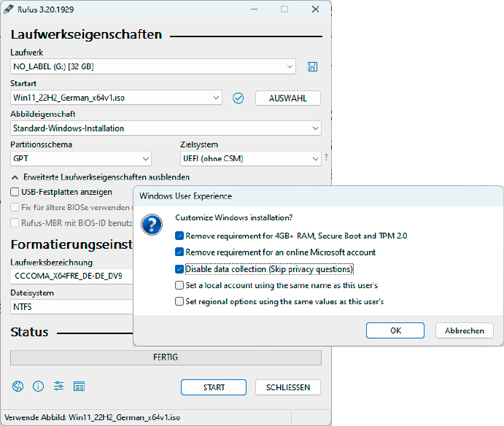Open the About info icon
This screenshot has width=504, height=426.
click(x=38, y=386)
